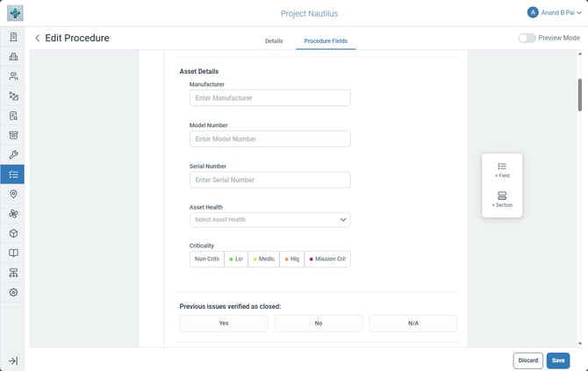
Task: Click the Asset Health field label
Action: tap(206, 207)
